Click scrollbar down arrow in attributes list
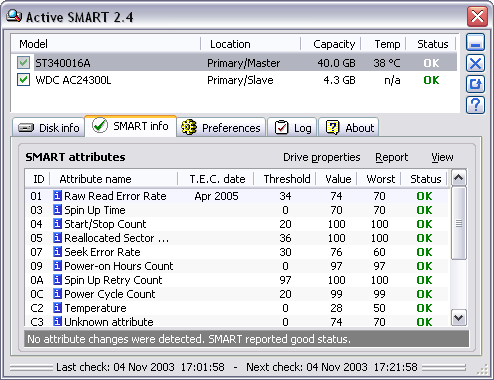The height and width of the screenshot is (380, 494). (x=459, y=317)
